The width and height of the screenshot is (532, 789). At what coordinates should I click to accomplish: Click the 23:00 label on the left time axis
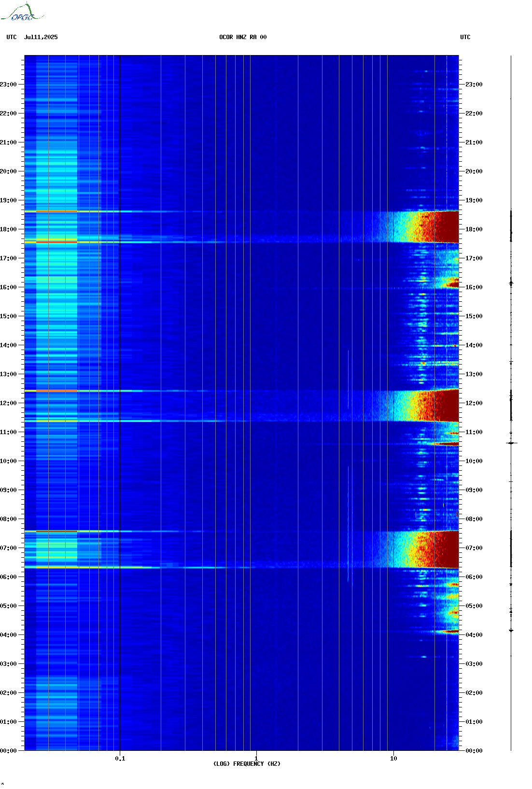(x=8, y=85)
